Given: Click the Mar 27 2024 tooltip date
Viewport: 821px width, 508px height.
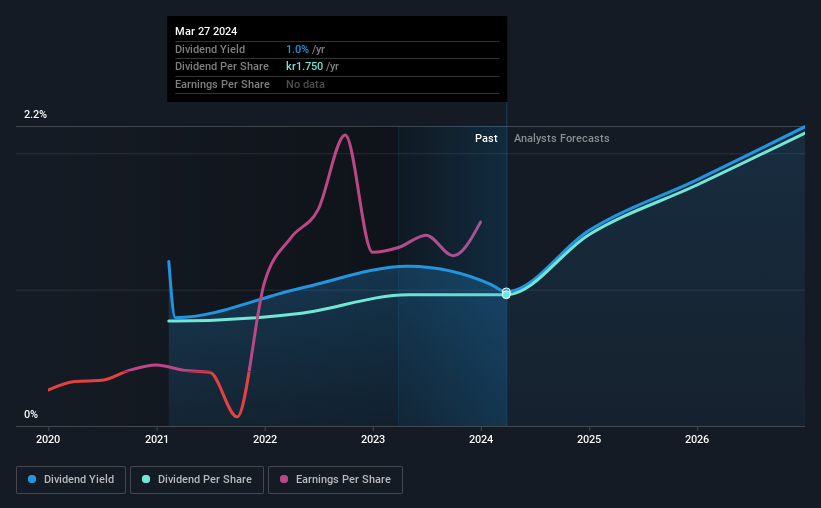Looking at the screenshot, I should 206,31.
